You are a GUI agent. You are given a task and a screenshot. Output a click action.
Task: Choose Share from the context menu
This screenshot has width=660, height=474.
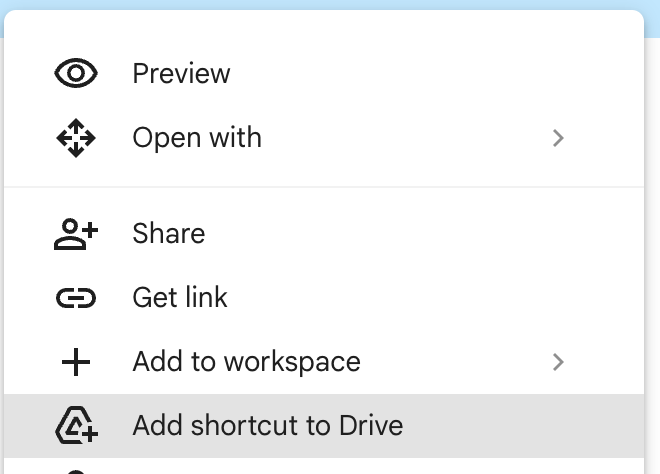coord(168,234)
